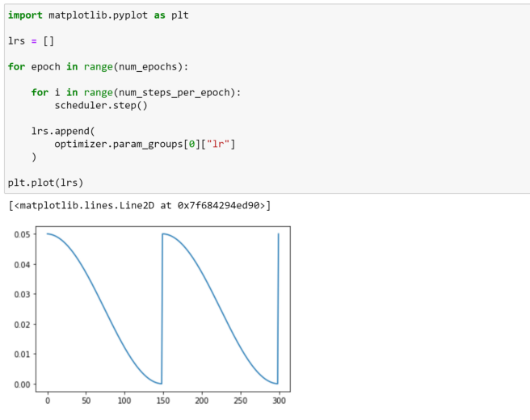This screenshot has width=530, height=420.
Task: Click the 'optimizer.param_groups[0]["lr"]' line
Action: pyautogui.click(x=145, y=145)
